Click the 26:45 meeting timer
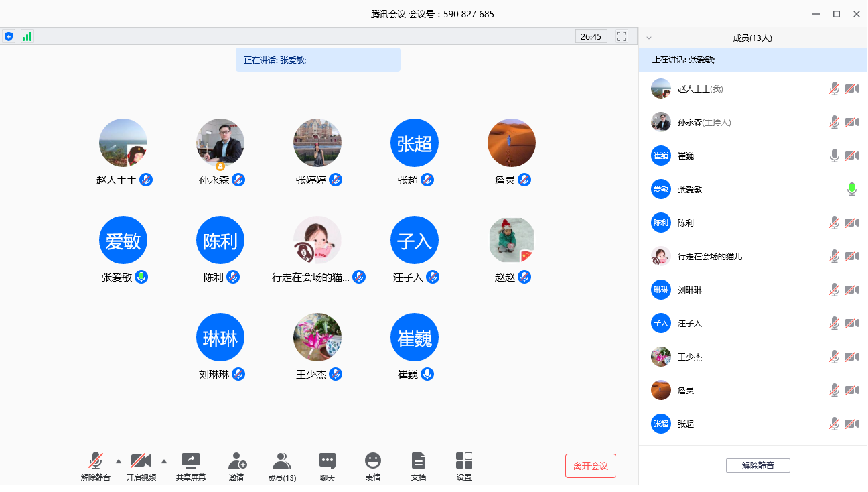Screen dimensions: 868x492 (x=591, y=36)
